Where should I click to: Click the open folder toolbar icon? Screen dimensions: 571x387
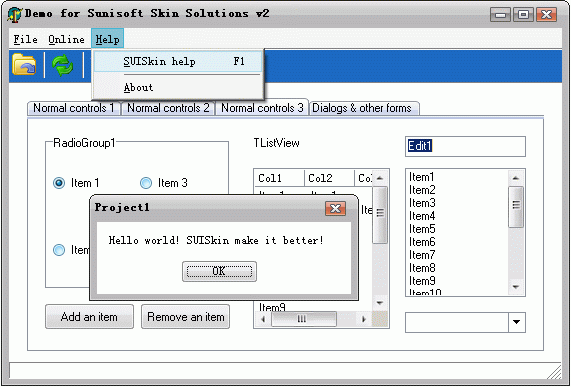point(24,64)
